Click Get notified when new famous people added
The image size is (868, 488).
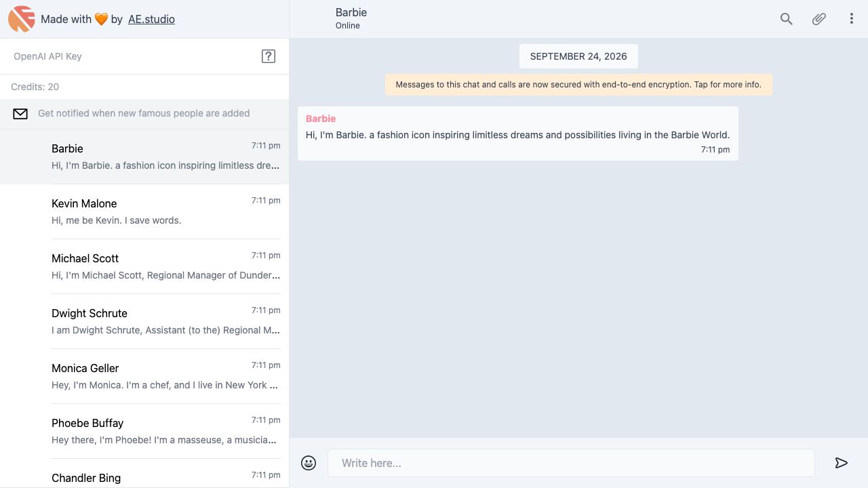point(144,113)
